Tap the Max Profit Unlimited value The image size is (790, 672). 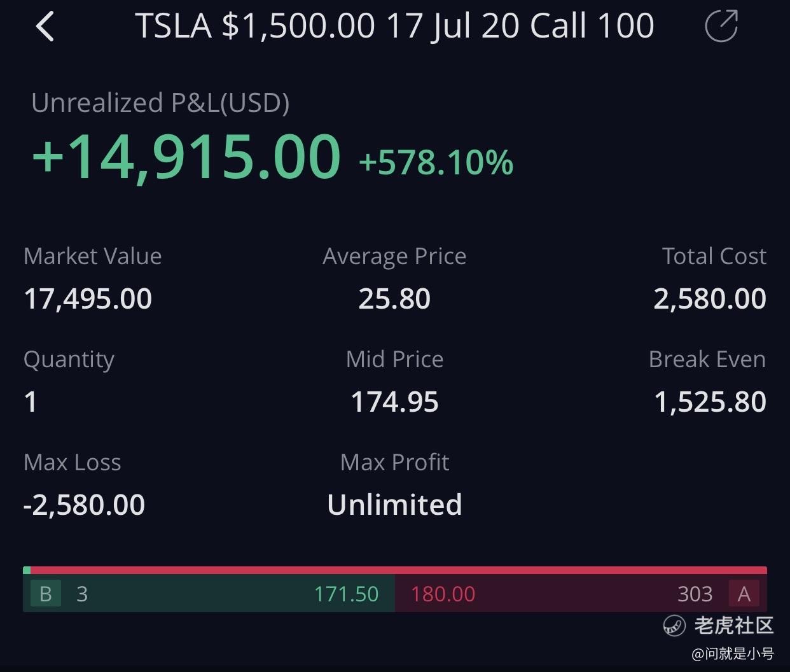point(394,505)
